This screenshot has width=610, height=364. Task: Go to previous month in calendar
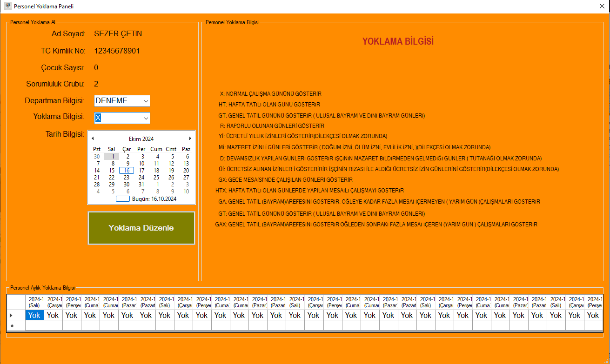93,139
